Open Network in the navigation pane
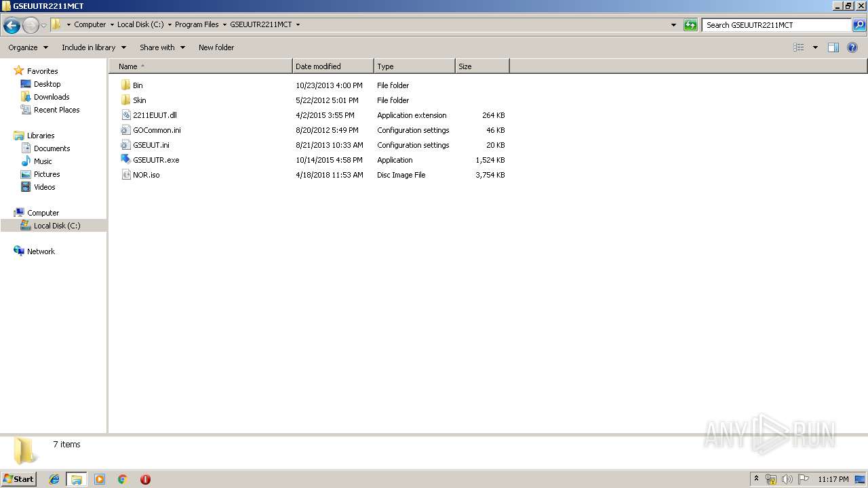 [41, 251]
